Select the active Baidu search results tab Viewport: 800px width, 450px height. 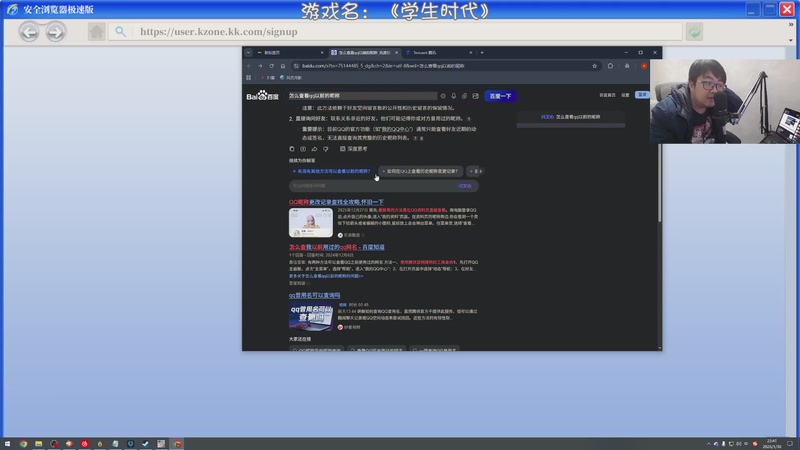pyautogui.click(x=364, y=53)
